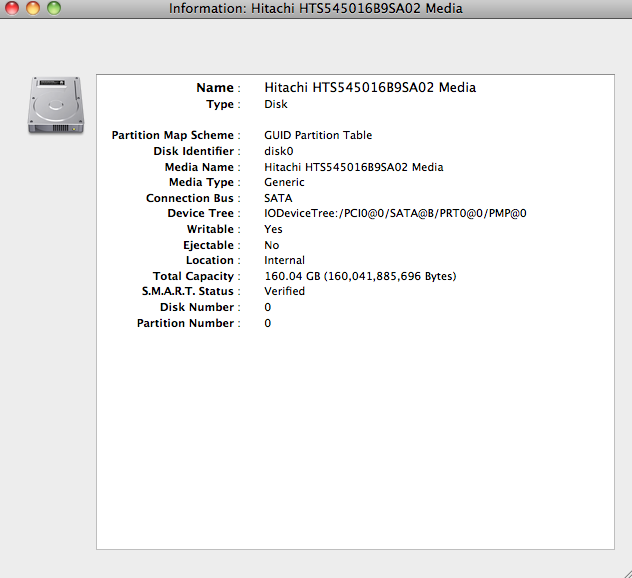Select the 'Verified' S.M.A.R.T. status value
The image size is (632, 578).
point(284,291)
